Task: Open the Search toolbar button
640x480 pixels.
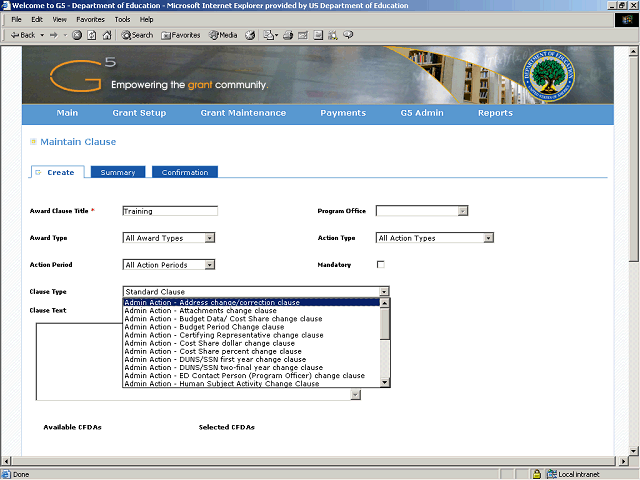Action: pos(137,35)
